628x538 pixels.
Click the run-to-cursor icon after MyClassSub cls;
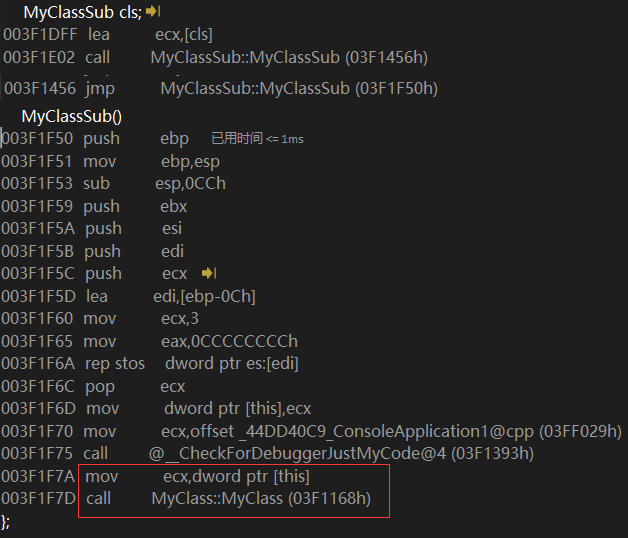point(153,11)
